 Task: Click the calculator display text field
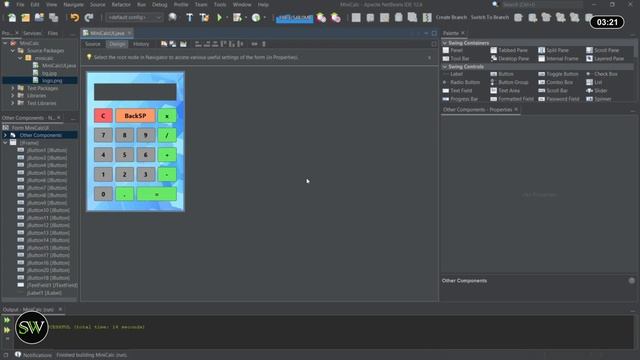(x=135, y=92)
